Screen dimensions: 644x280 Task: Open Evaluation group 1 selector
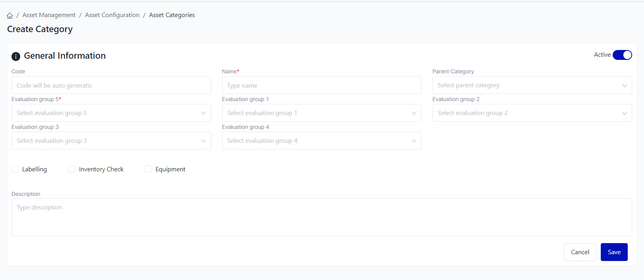point(321,113)
